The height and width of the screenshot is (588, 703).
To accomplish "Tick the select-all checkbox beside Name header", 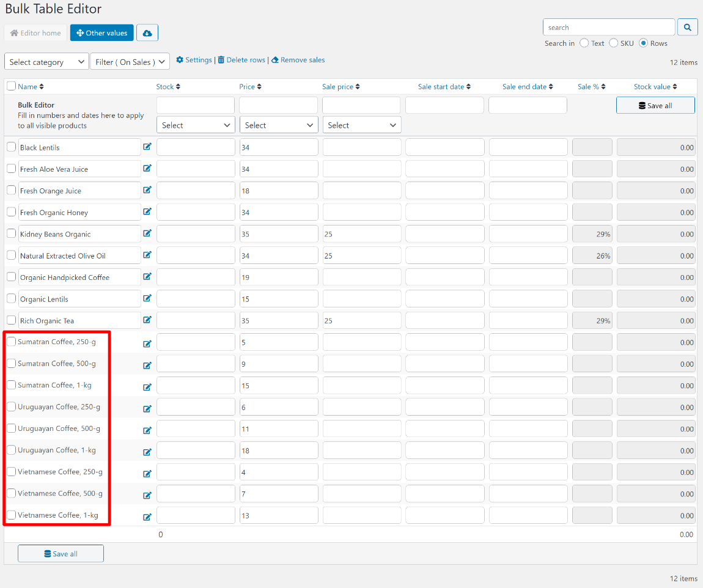I will coord(11,86).
